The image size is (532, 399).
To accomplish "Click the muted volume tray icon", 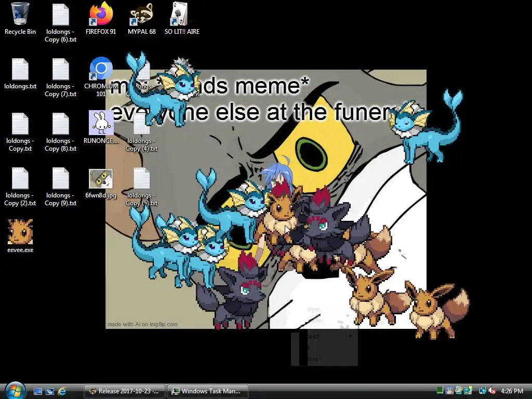I will click(493, 391).
